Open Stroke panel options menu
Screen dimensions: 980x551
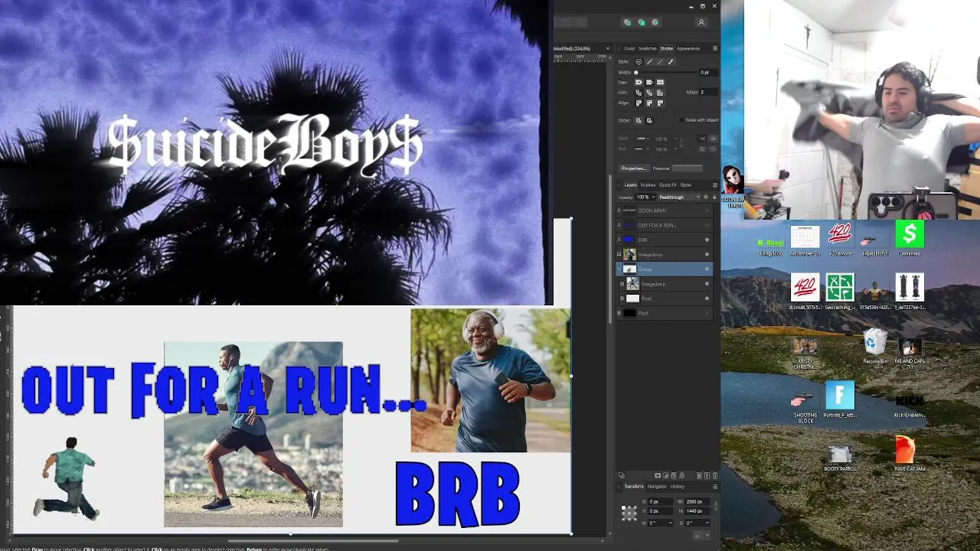715,48
